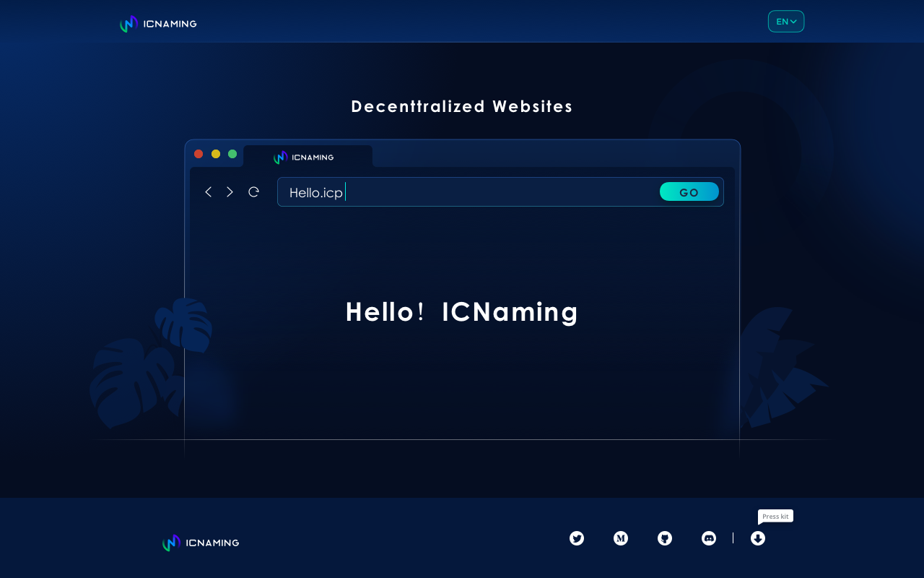Click the ICNaming logo in the header
924x578 pixels.
158,24
